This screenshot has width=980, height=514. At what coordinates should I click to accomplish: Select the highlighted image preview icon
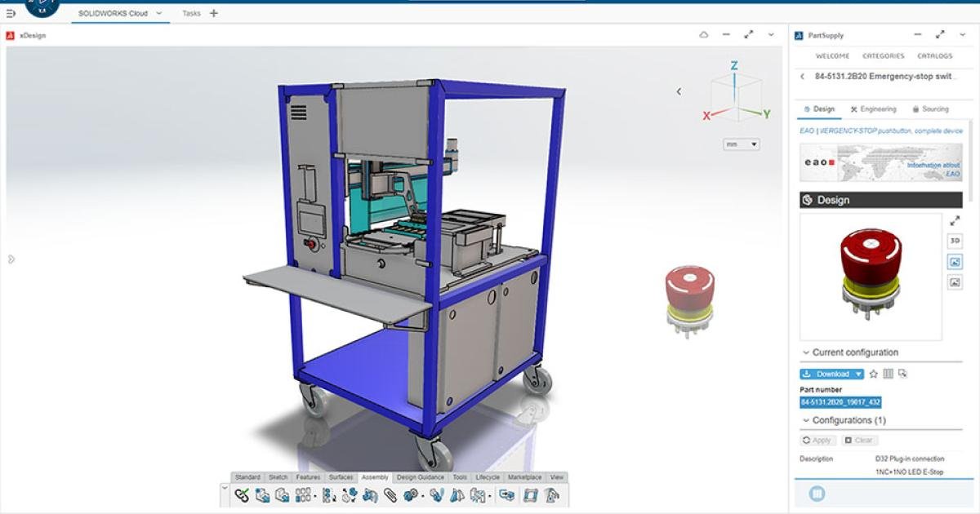[x=955, y=261]
